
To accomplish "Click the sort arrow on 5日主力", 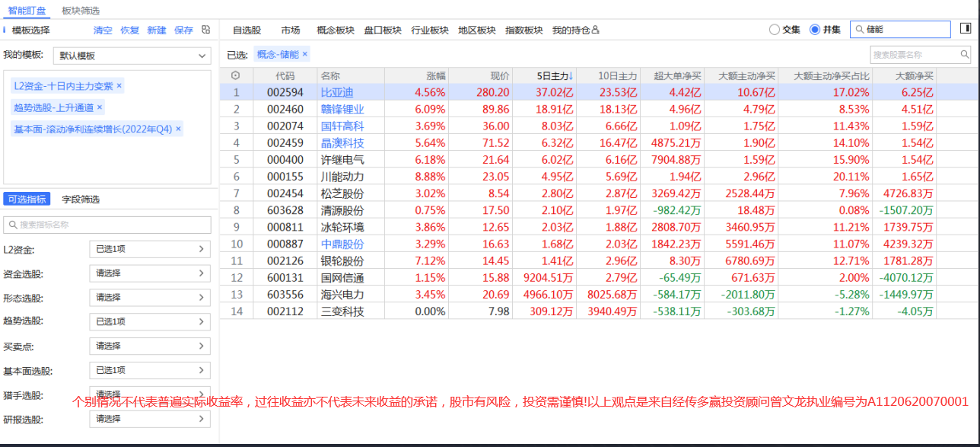I will [x=571, y=75].
